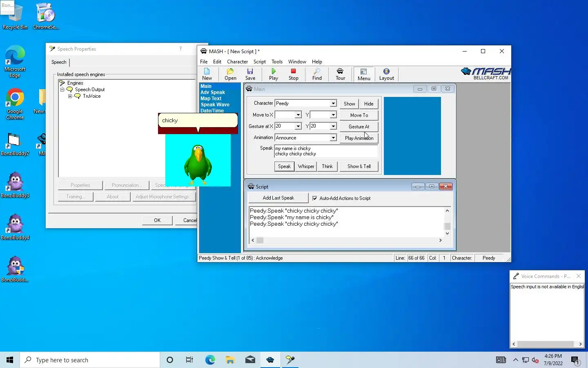Select Adv Speak in the side menu

212,92
